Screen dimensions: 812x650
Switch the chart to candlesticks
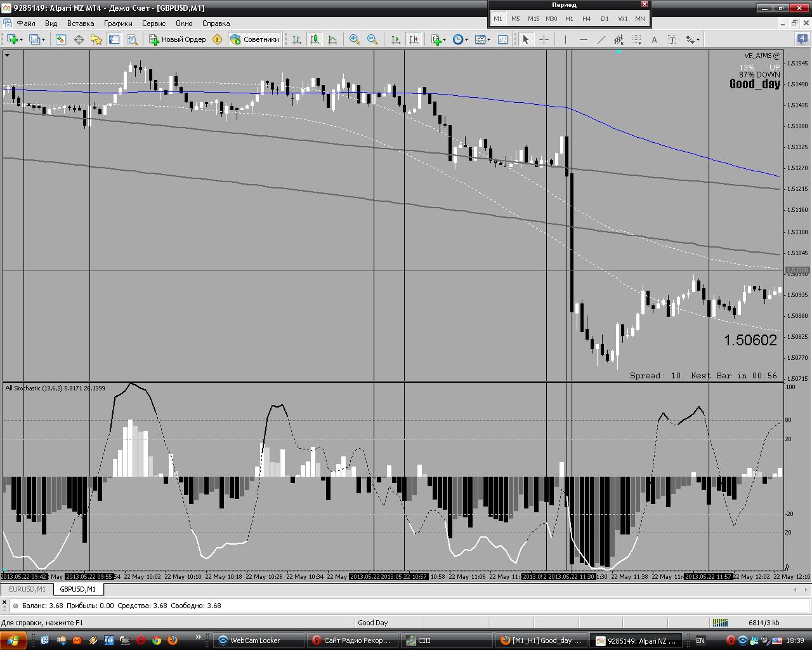(314, 39)
